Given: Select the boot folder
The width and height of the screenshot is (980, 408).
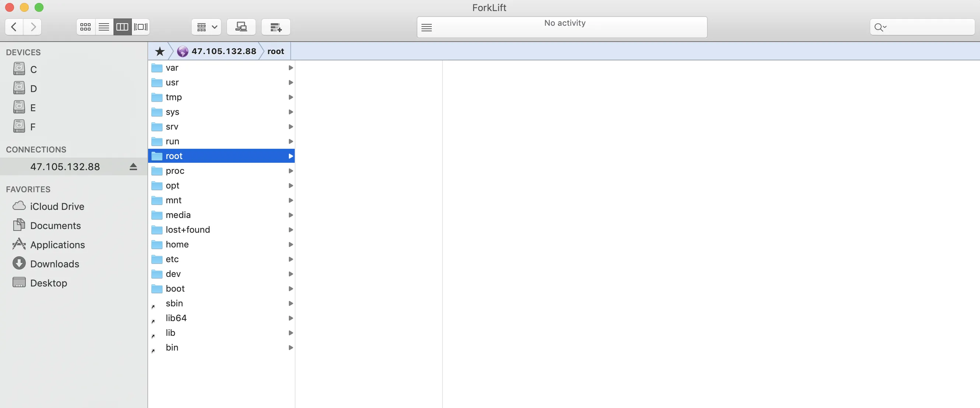Looking at the screenshot, I should 221,289.
